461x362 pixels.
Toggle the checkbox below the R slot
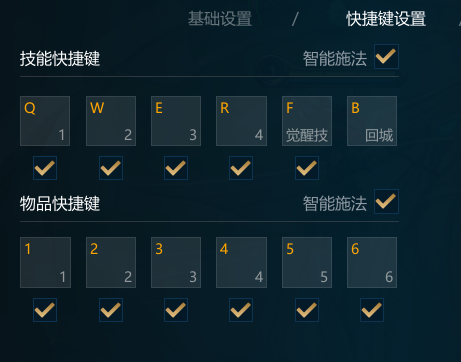pos(241,168)
